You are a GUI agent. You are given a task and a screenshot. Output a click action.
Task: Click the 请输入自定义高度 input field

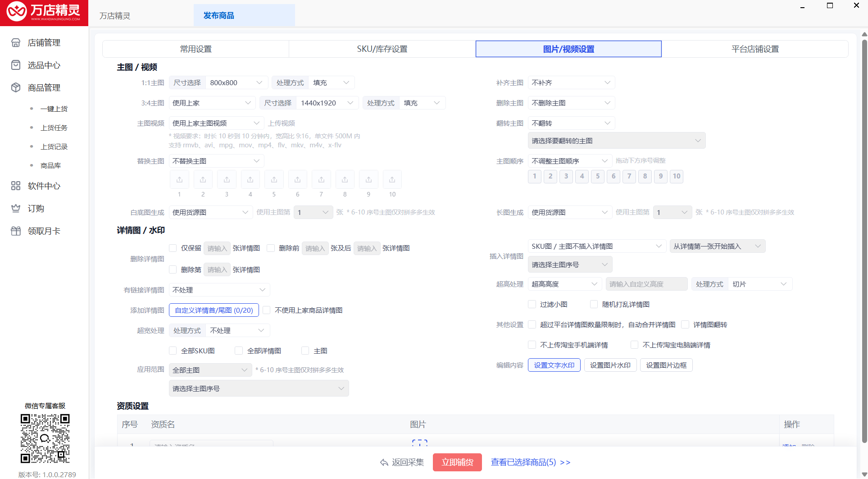click(647, 284)
